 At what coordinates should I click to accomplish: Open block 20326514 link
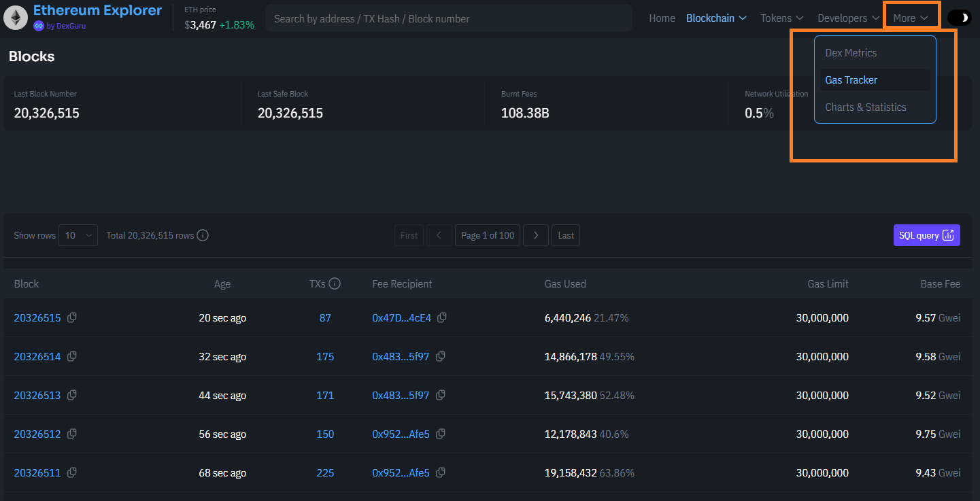[37, 357]
